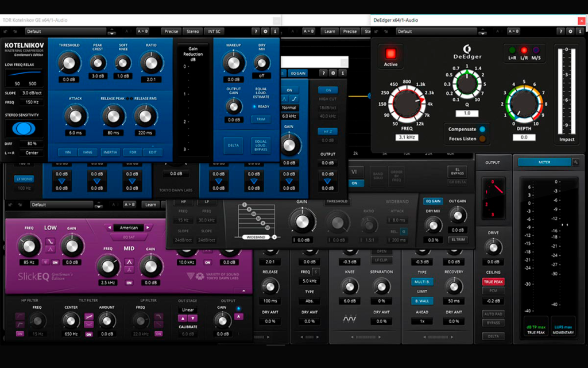This screenshot has width=588, height=368.
Task: Adjust the DeEdger DEPTH knob
Action: coord(524,103)
